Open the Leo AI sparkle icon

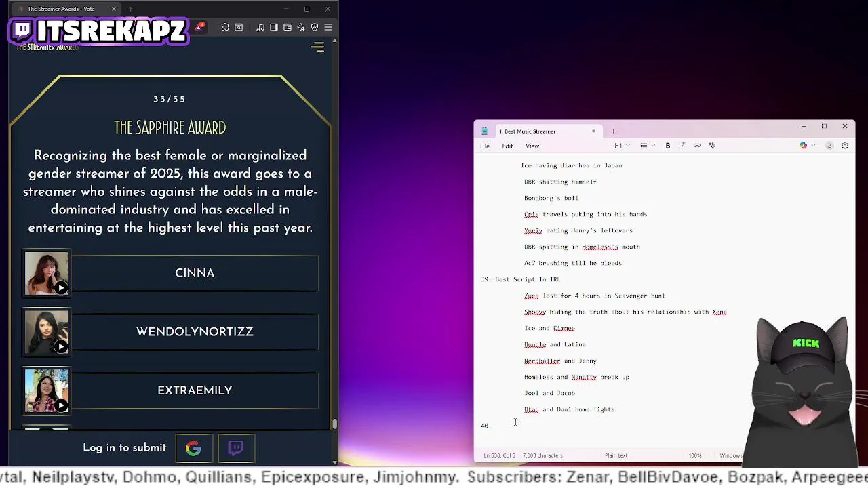click(x=301, y=27)
